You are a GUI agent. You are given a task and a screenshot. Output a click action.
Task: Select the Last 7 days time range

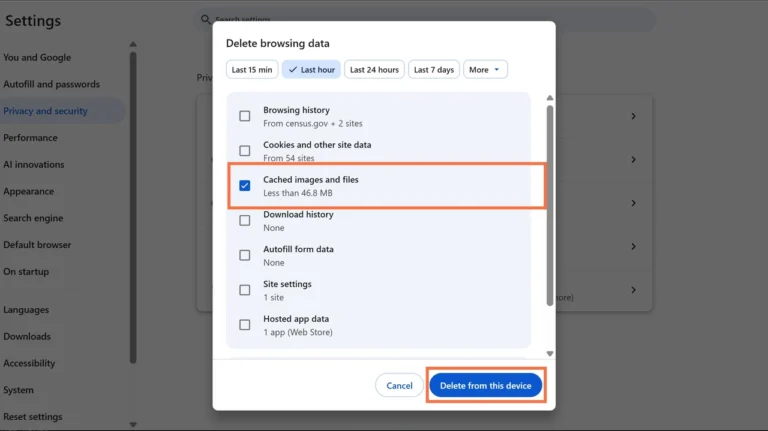click(434, 70)
